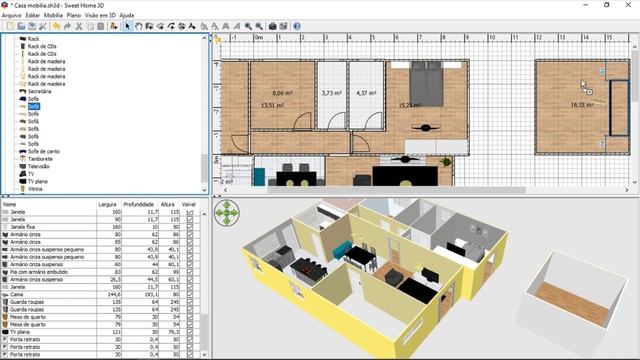
Task: Click the Redo arrow icon
Action: (67, 26)
